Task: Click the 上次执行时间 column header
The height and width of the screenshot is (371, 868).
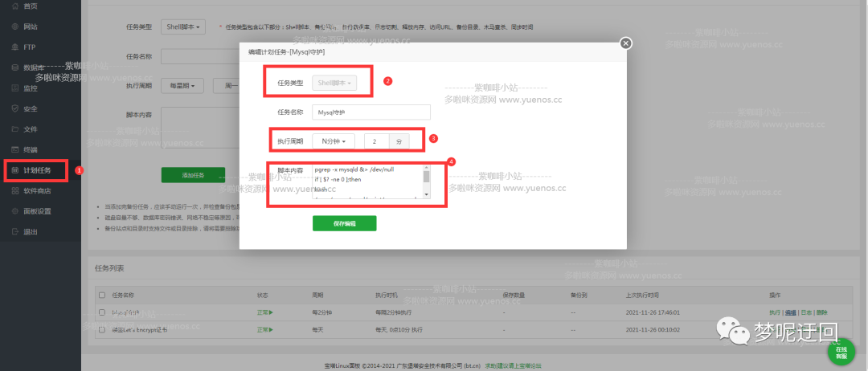Action: (x=642, y=296)
